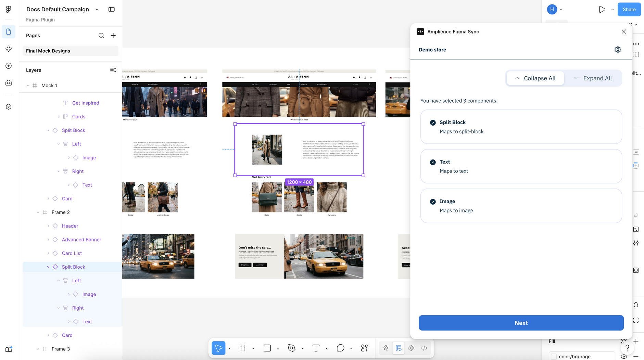Select the Comment tool
The height and width of the screenshot is (360, 644).
(340, 348)
